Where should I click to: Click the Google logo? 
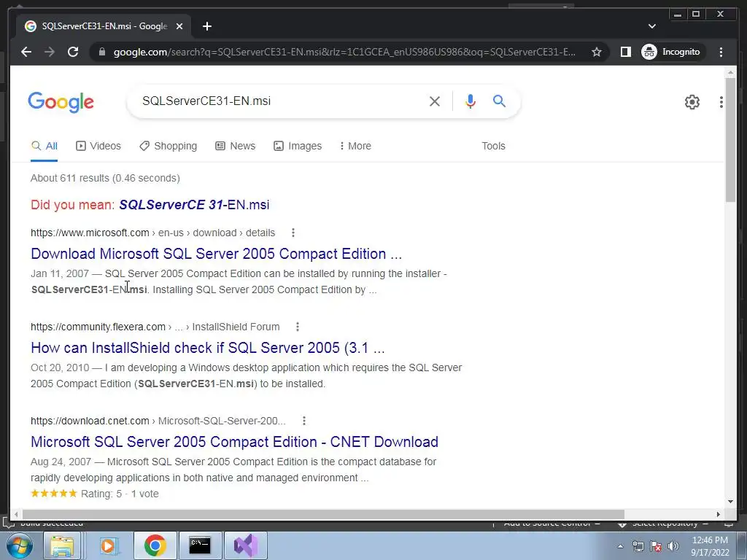tap(61, 102)
